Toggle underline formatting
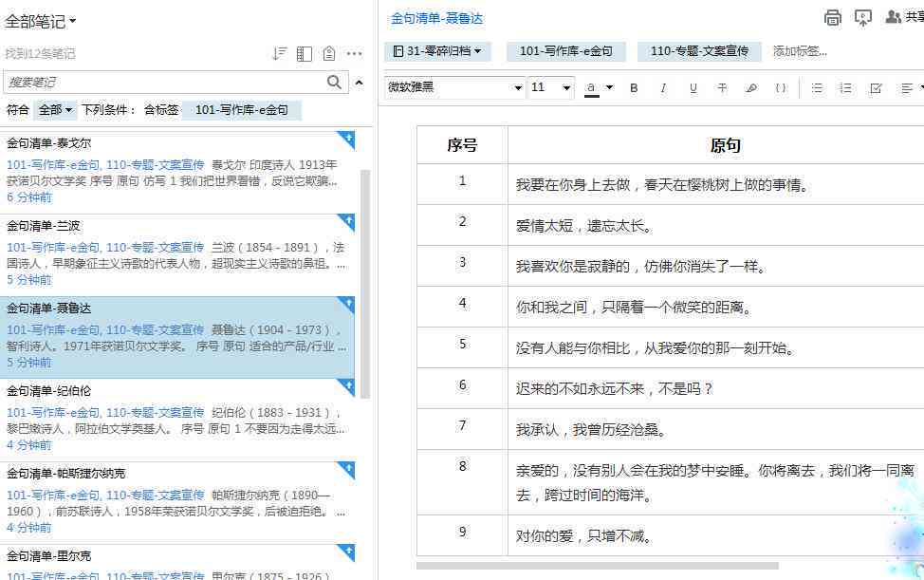Screen dimensions: 924x580 point(693,88)
